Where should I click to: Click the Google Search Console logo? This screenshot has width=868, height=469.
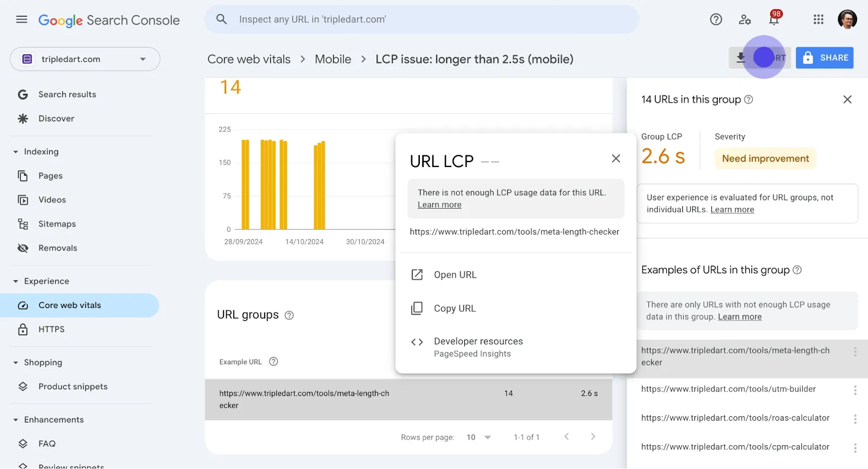[x=109, y=21]
